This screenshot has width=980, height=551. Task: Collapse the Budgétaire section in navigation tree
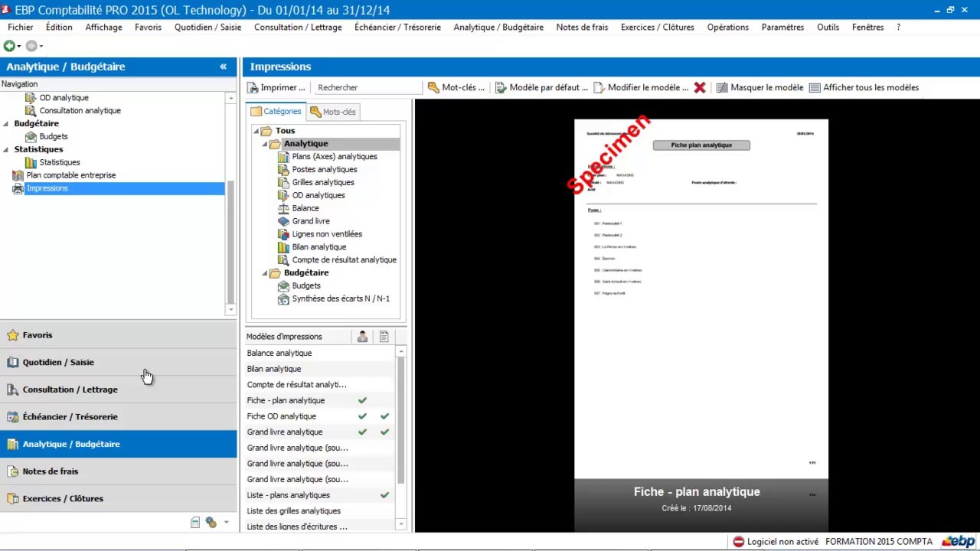coord(6,123)
